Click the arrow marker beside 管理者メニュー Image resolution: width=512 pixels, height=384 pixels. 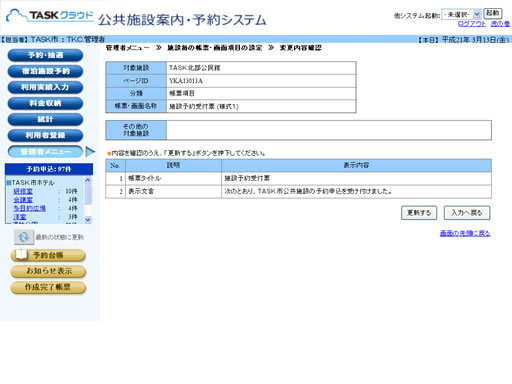tap(90, 152)
